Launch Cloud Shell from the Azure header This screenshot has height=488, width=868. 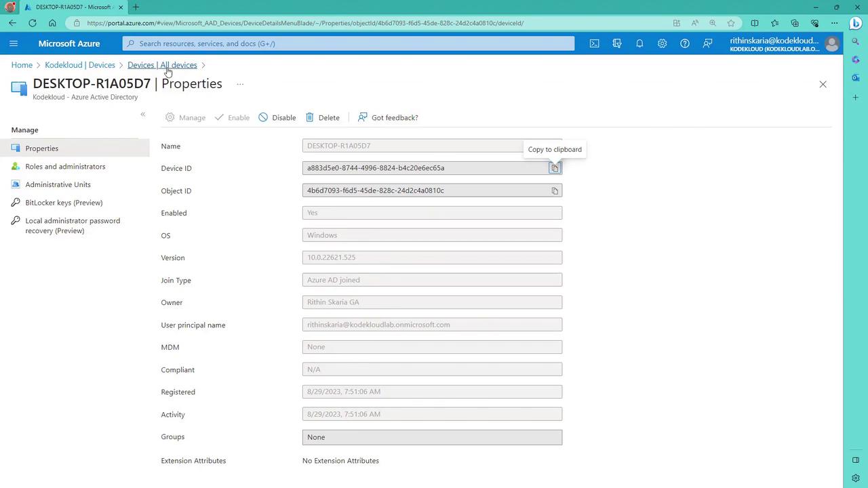point(594,43)
